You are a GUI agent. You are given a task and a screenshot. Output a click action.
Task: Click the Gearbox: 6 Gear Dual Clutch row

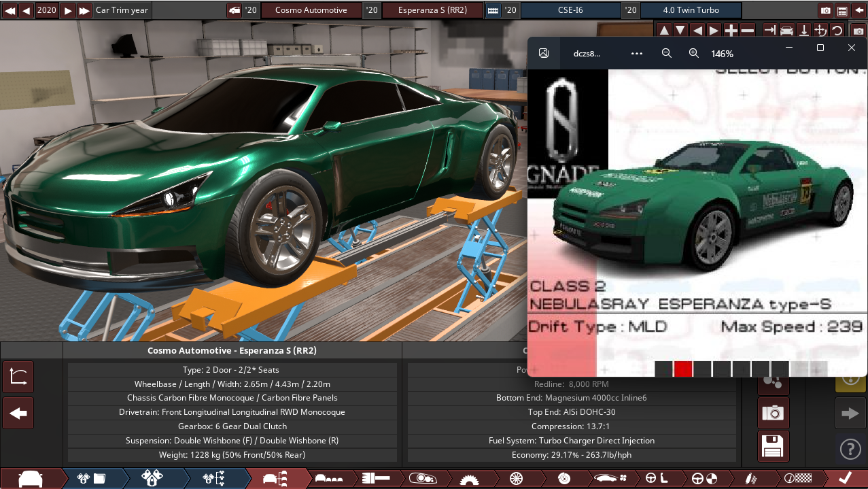(232, 426)
